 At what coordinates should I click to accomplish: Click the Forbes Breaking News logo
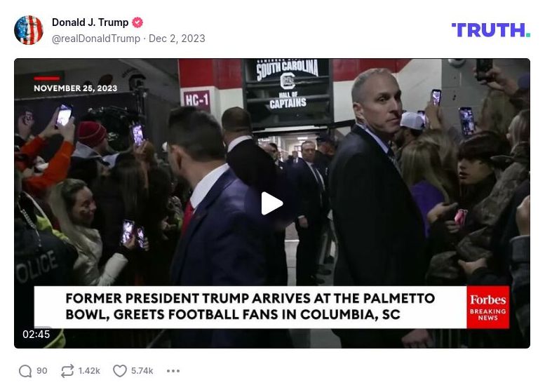click(487, 307)
